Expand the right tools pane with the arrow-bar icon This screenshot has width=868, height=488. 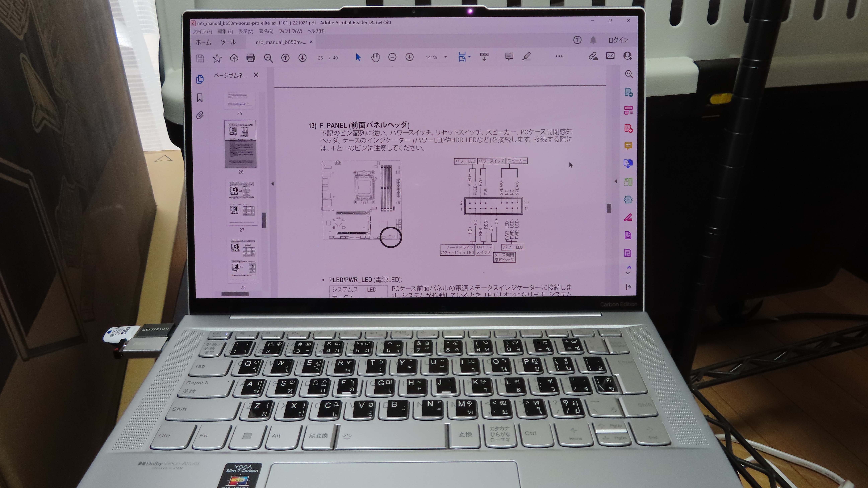point(628,287)
